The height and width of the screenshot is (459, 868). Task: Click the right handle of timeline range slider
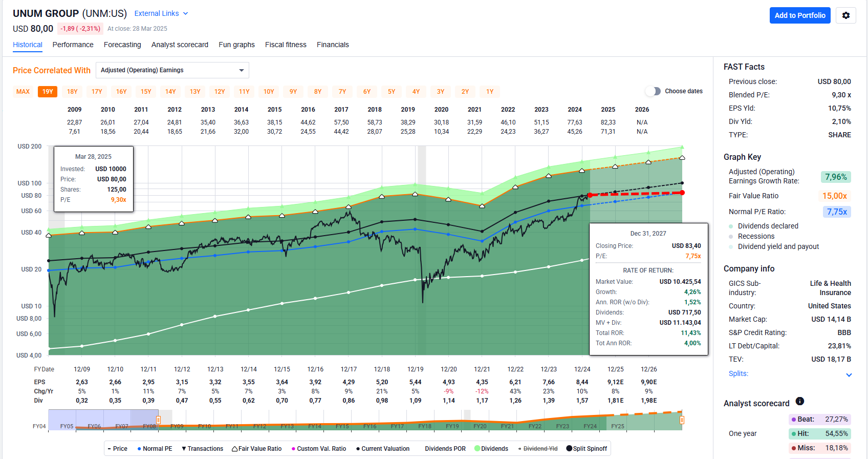pos(682,420)
